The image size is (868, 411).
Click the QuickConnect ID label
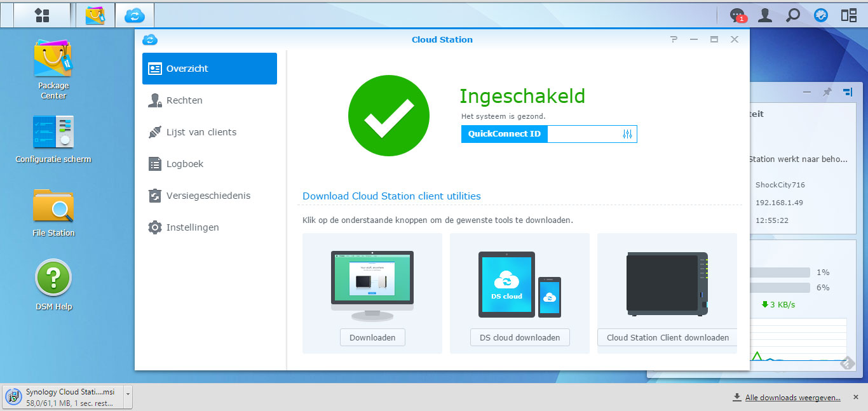[x=505, y=134]
